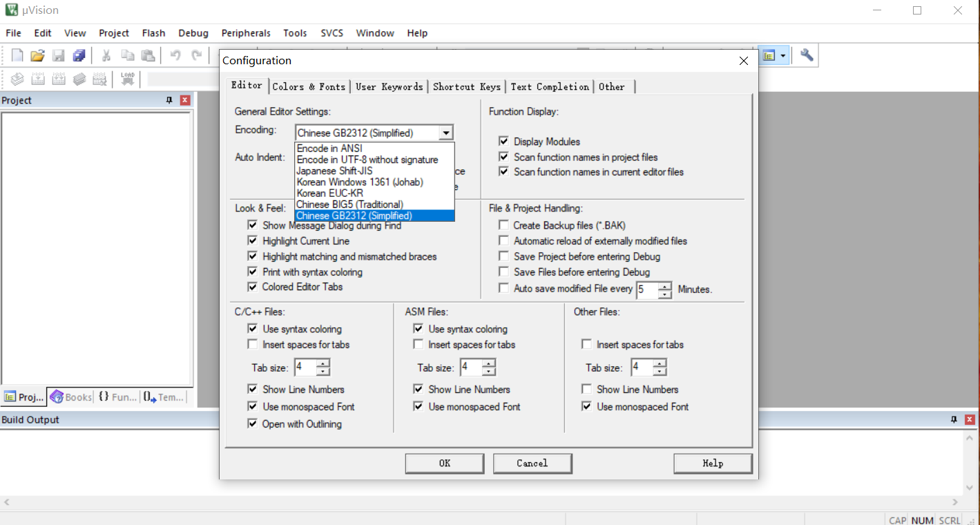Choose Korean EUC-KR encoding
Image resolution: width=980 pixels, height=525 pixels.
(374, 193)
